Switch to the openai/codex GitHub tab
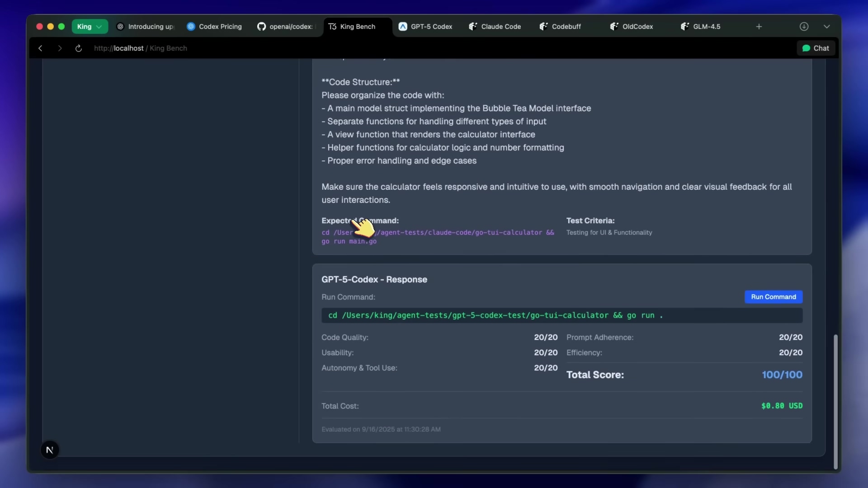868x488 pixels. coord(286,27)
